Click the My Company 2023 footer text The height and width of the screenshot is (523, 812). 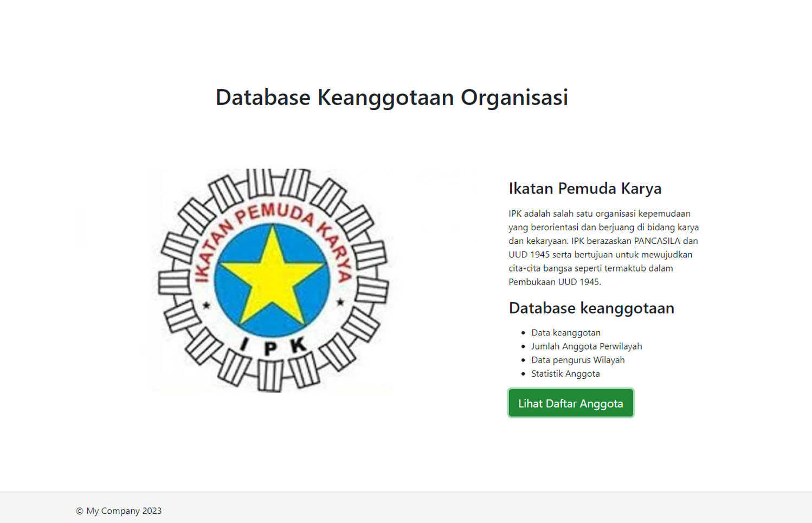(124, 511)
